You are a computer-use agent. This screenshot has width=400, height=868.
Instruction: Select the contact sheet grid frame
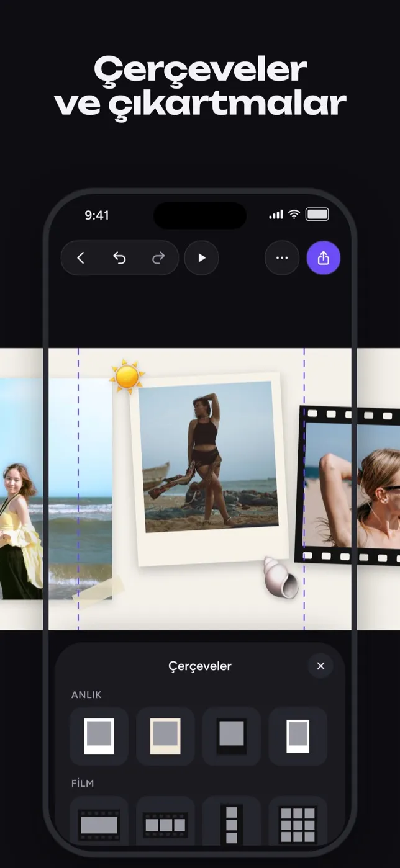[298, 823]
